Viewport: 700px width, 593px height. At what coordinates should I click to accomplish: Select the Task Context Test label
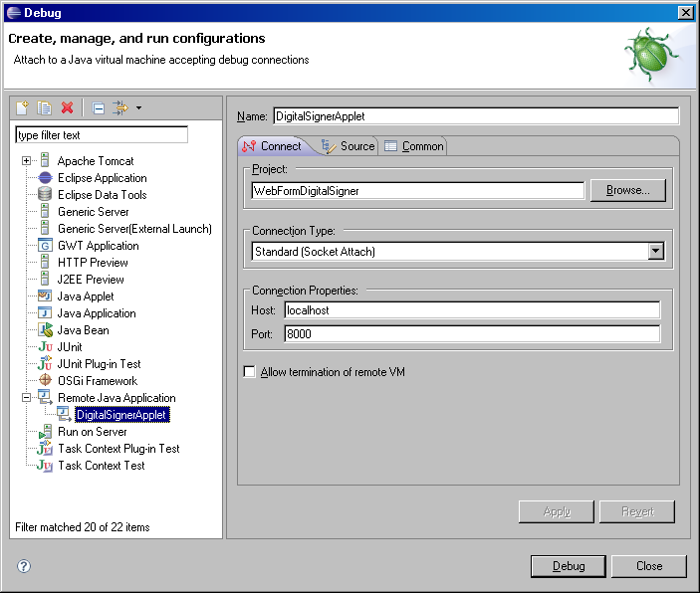point(102,466)
